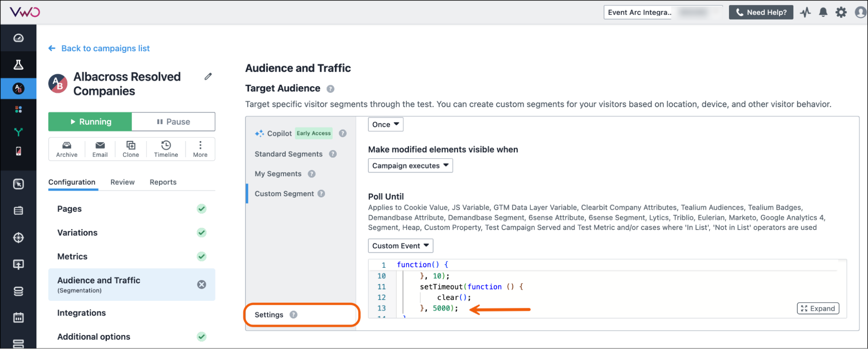The width and height of the screenshot is (868, 349).
Task: Click the Running status button
Action: coord(90,122)
